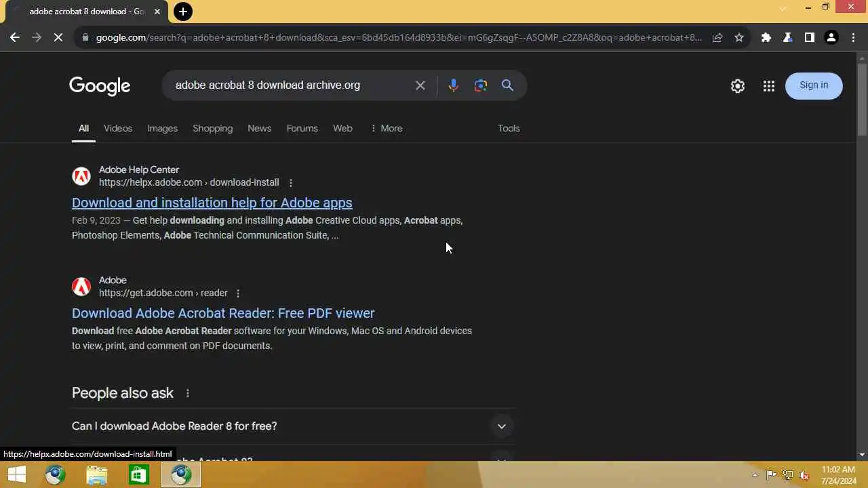868x488 pixels.
Task: Open Google quick settings gear
Action: point(738,86)
